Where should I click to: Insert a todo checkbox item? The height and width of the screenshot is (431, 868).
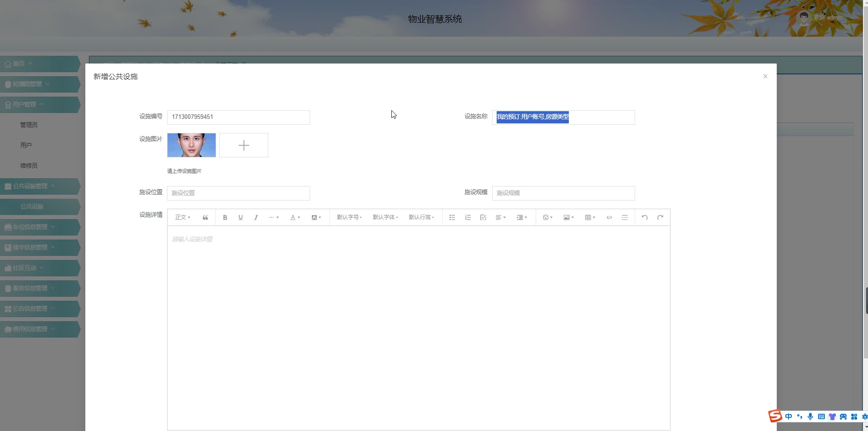coord(483,217)
